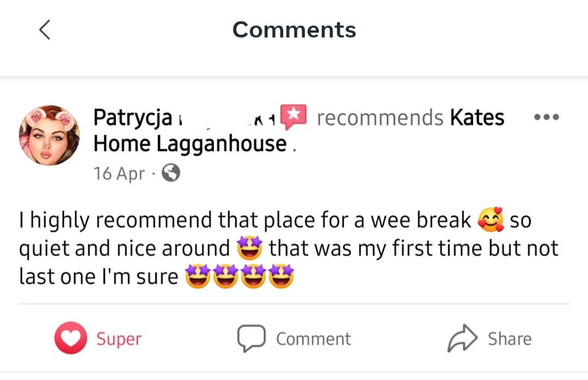The width and height of the screenshot is (588, 380).
Task: Open the 16 Apr post timestamp
Action: [x=119, y=173]
